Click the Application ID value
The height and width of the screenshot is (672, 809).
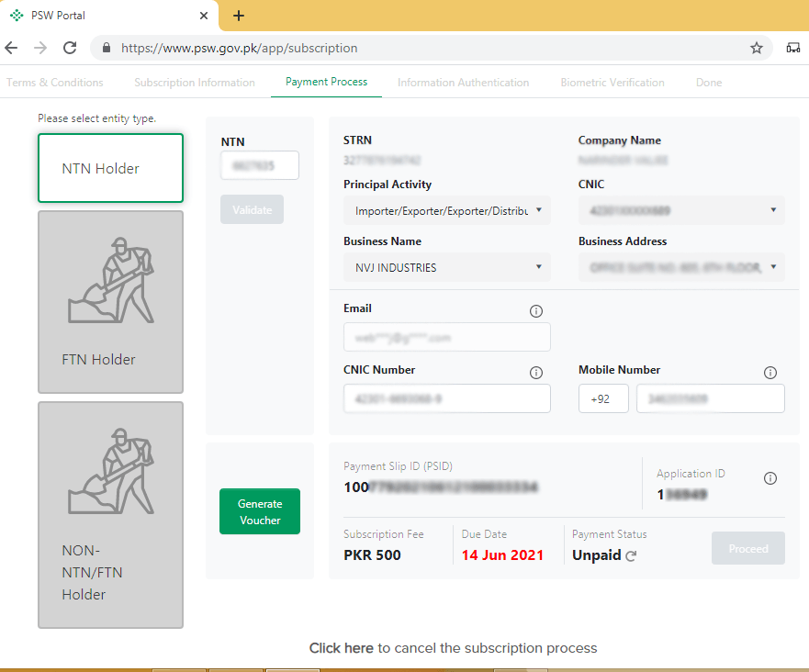682,495
